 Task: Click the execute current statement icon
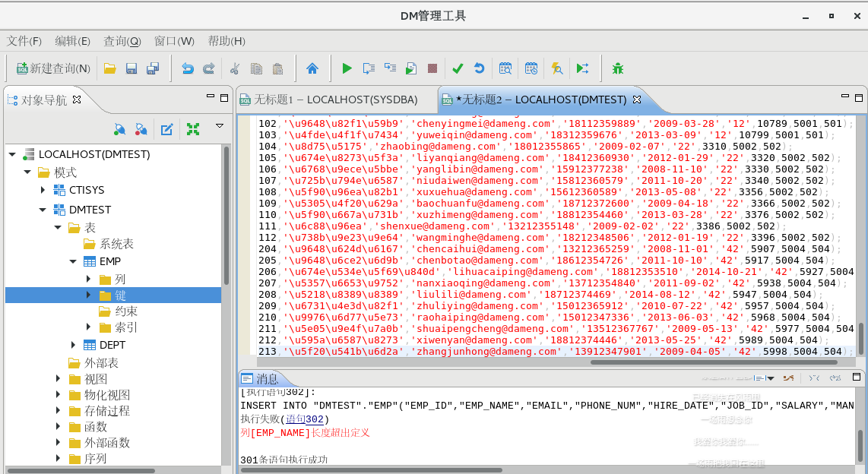point(369,68)
